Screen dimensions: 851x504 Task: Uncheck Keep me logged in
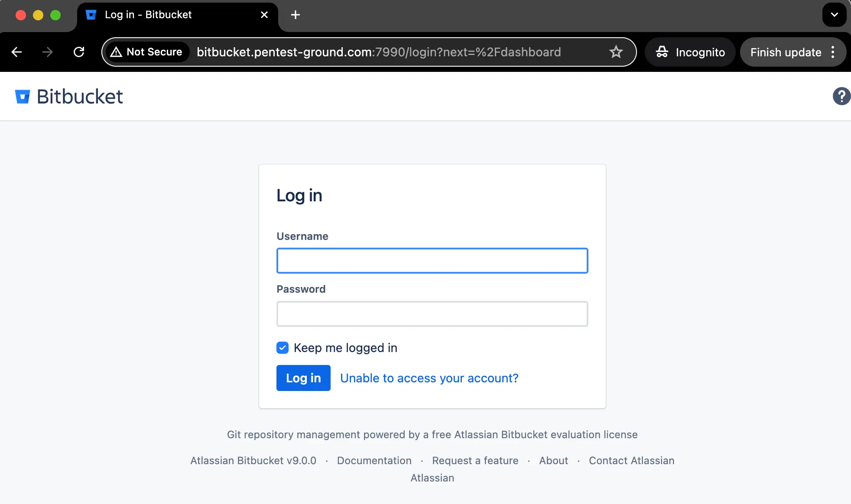pyautogui.click(x=283, y=348)
